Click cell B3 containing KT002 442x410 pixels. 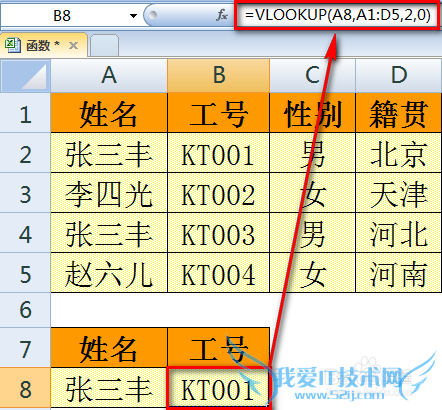click(x=218, y=192)
